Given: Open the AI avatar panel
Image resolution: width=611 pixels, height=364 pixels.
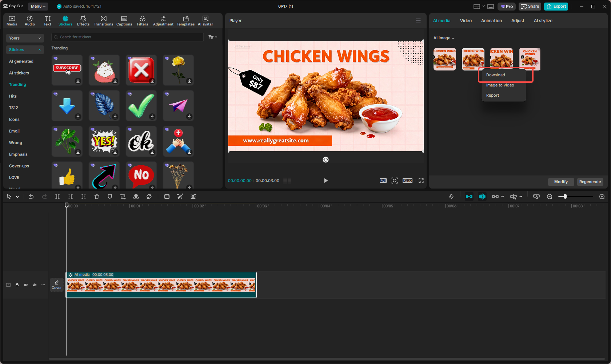Looking at the screenshot, I should 205,20.
